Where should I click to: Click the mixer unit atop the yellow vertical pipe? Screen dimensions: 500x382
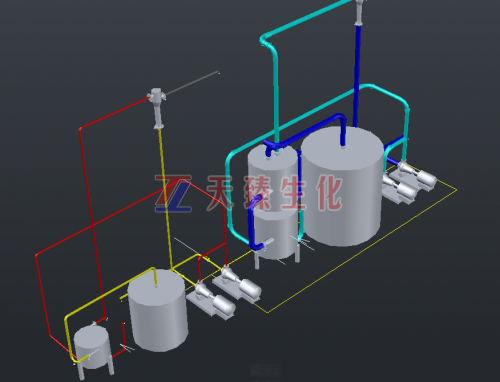click(x=157, y=107)
